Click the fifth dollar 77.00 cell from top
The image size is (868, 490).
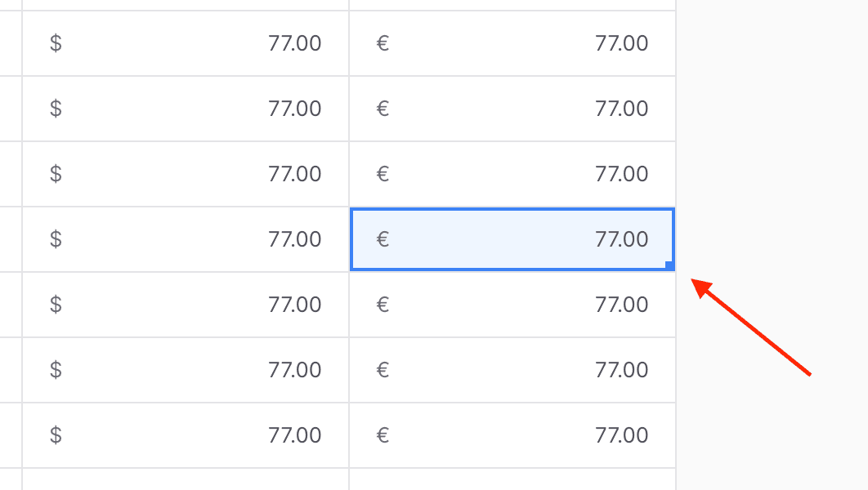point(186,305)
